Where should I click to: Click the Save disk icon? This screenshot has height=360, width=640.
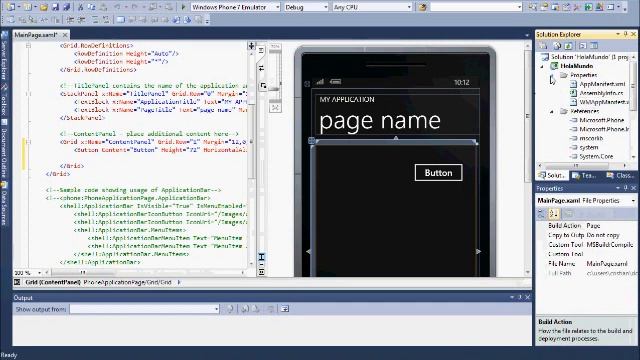pos(56,7)
